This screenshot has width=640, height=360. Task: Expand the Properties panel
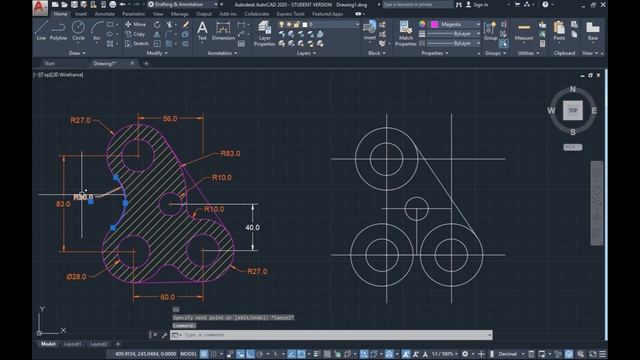tap(435, 53)
